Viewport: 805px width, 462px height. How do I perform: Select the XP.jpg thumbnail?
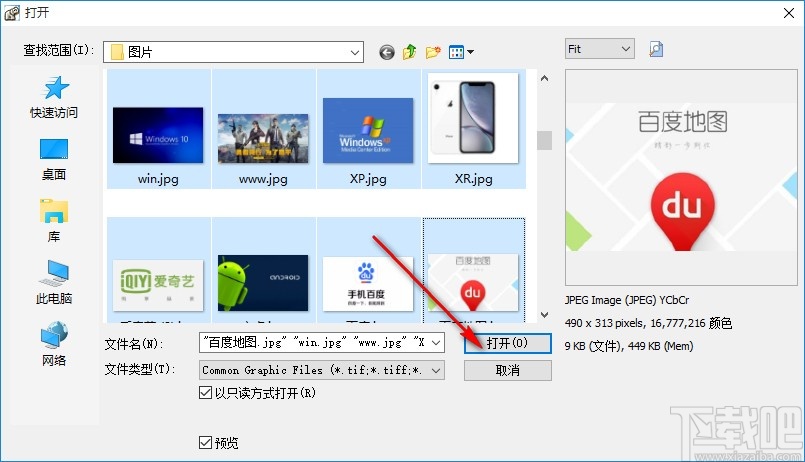pyautogui.click(x=368, y=130)
